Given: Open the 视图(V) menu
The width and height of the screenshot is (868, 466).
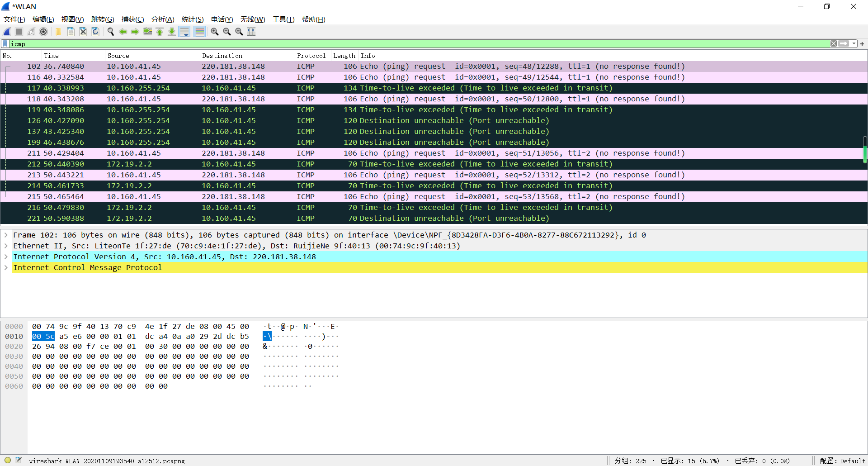Looking at the screenshot, I should click(73, 19).
